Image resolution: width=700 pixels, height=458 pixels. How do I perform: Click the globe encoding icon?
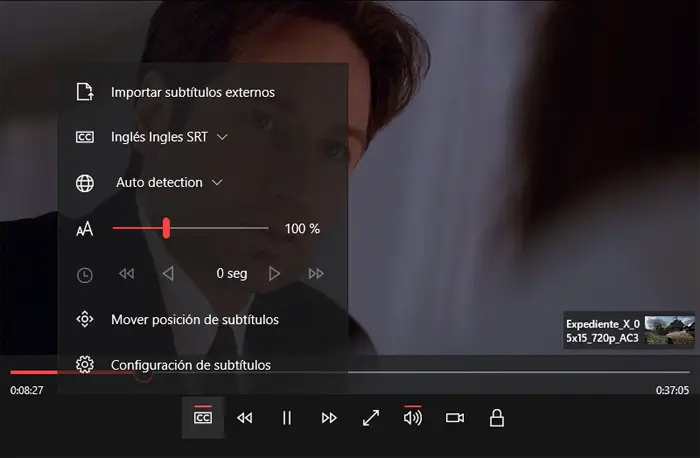pos(85,183)
